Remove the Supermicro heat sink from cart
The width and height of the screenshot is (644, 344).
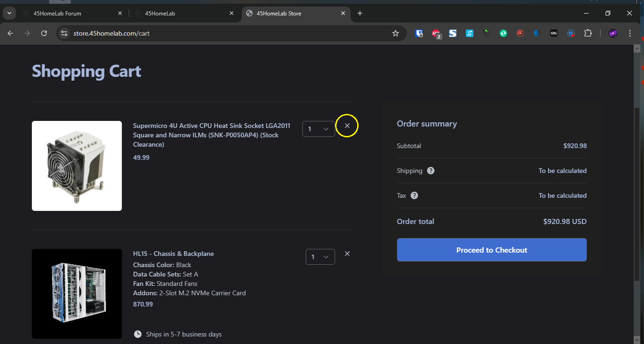[x=347, y=126]
